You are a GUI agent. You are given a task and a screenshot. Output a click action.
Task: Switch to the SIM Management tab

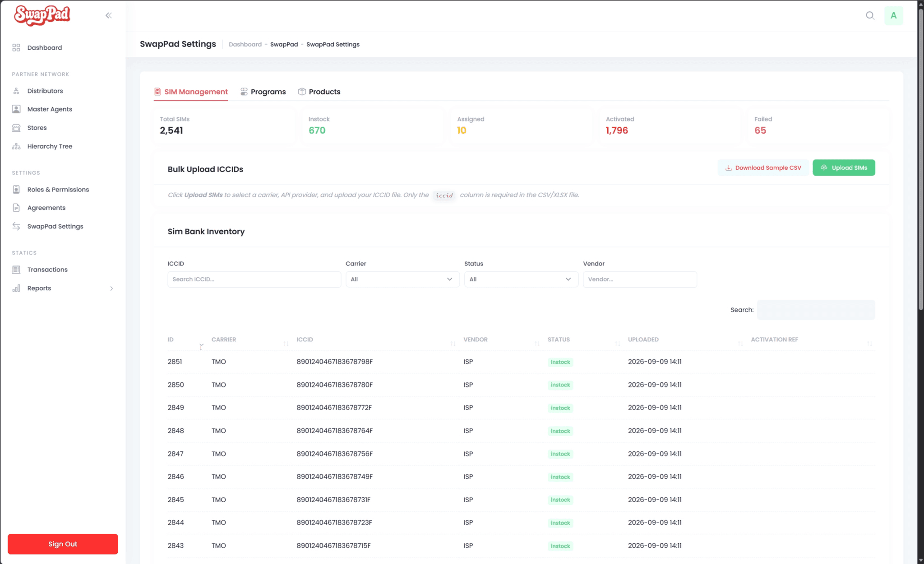(x=191, y=92)
